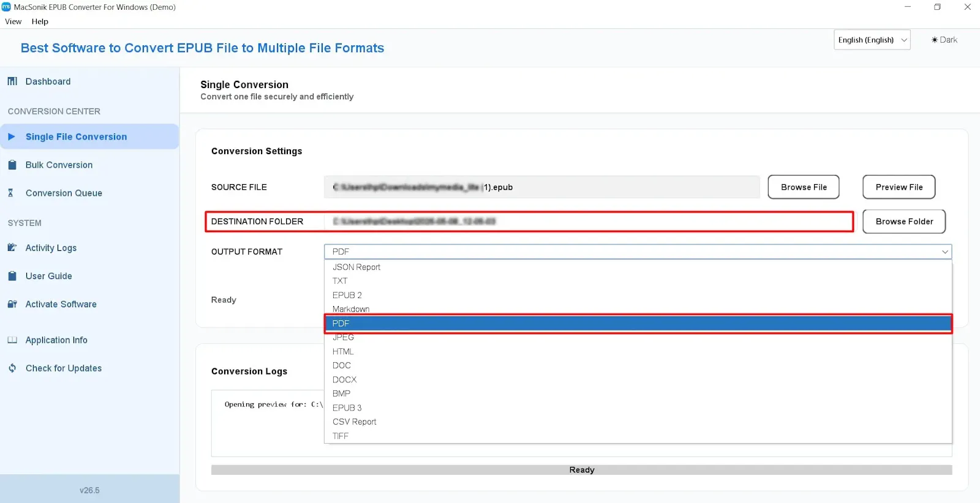
Task: Click the Browse File button
Action: point(804,187)
